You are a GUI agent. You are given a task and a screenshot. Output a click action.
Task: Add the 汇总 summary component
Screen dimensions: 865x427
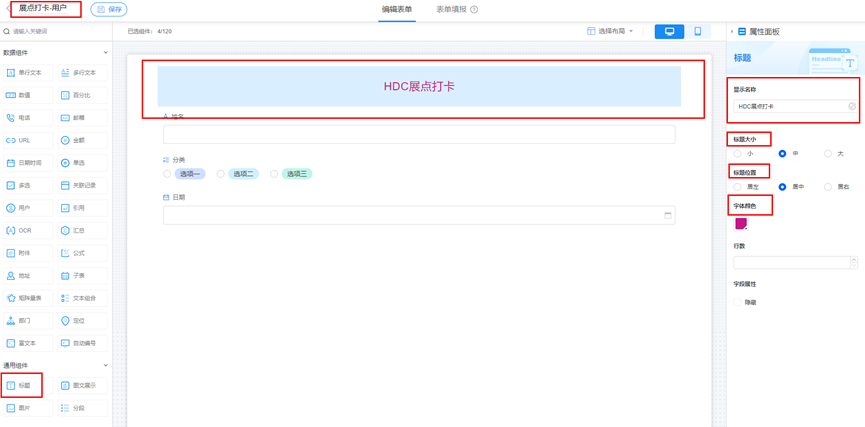83,230
